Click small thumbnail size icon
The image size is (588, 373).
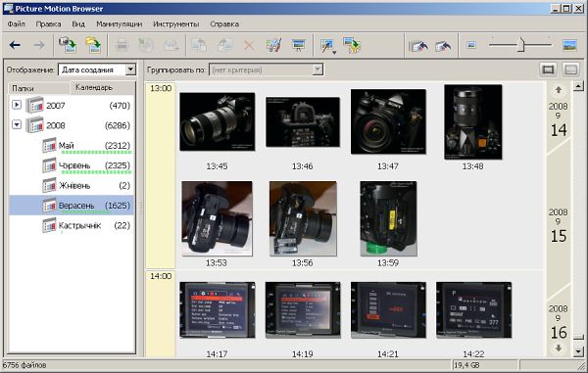[471, 45]
